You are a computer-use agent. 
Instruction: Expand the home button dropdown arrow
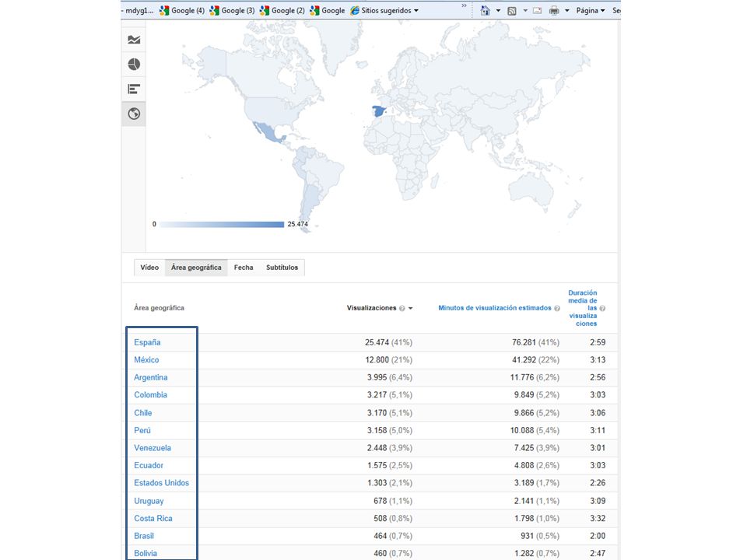498,10
